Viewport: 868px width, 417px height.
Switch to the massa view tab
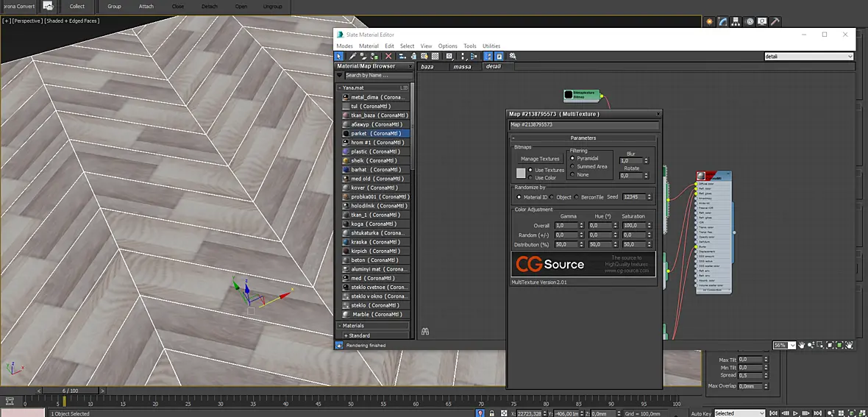(462, 66)
